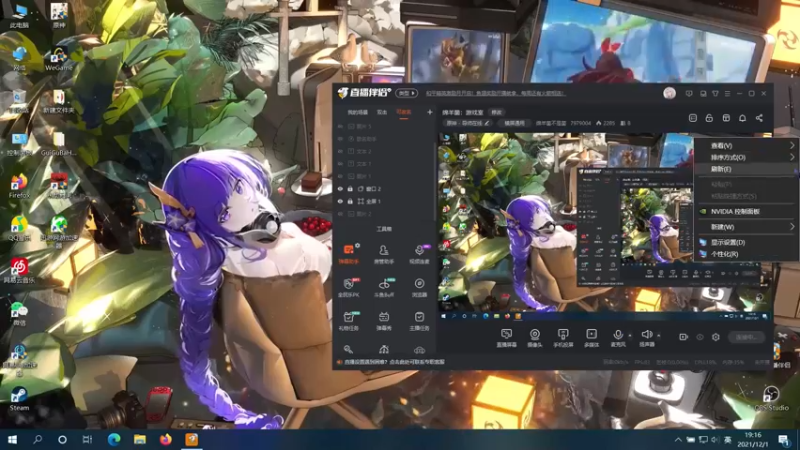Open the 主播任务 tool

[419, 321]
